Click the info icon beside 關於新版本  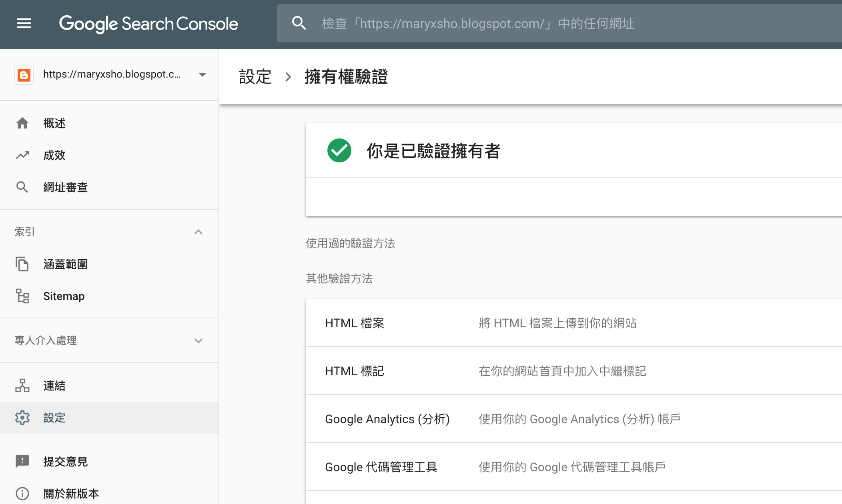click(x=22, y=494)
